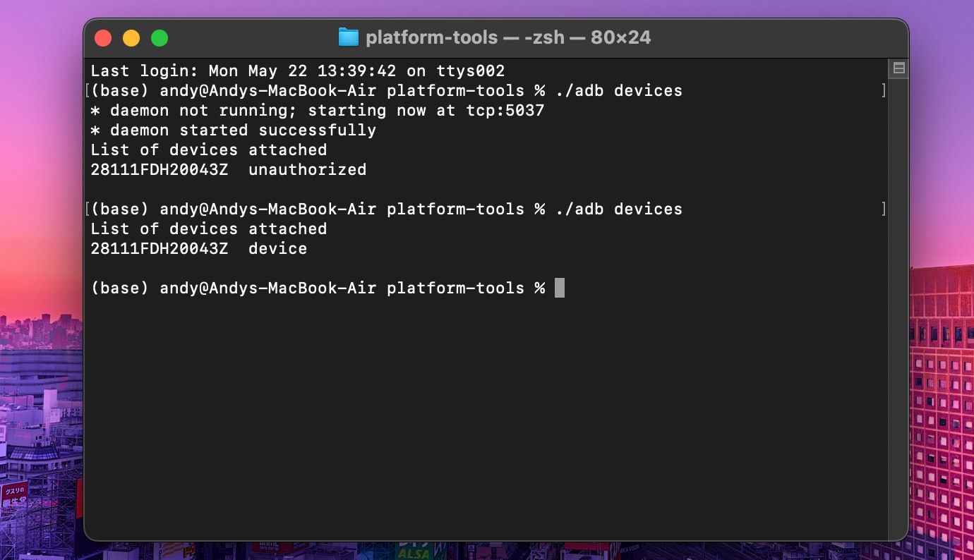Click the yellow minimize traffic light button
This screenshot has height=560, width=974.
[131, 37]
